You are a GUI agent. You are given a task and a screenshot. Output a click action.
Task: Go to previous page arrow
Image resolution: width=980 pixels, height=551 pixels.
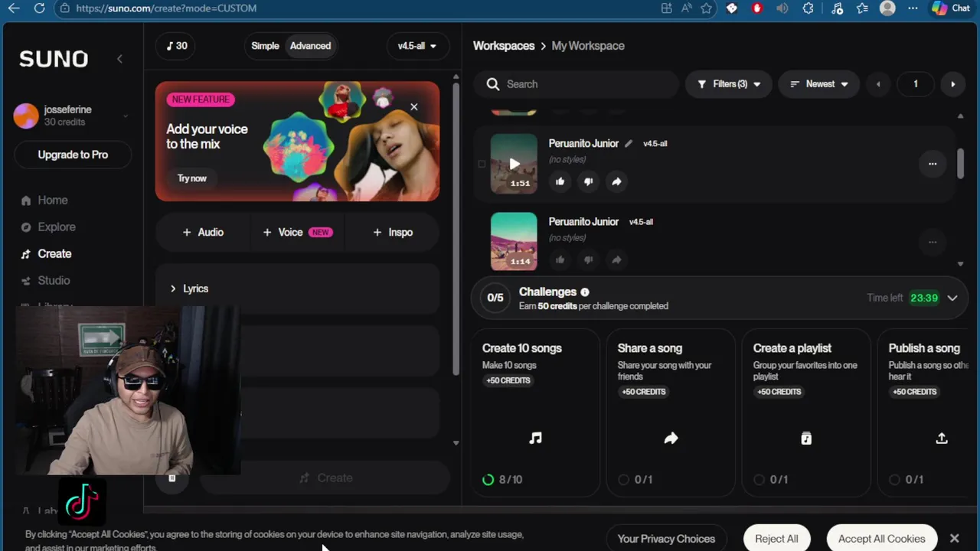point(878,84)
